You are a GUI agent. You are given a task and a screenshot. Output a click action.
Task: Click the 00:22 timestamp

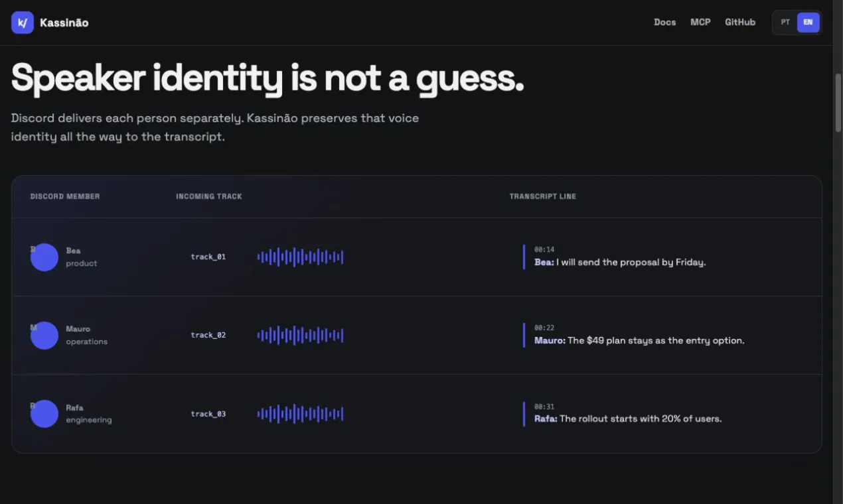pyautogui.click(x=544, y=328)
